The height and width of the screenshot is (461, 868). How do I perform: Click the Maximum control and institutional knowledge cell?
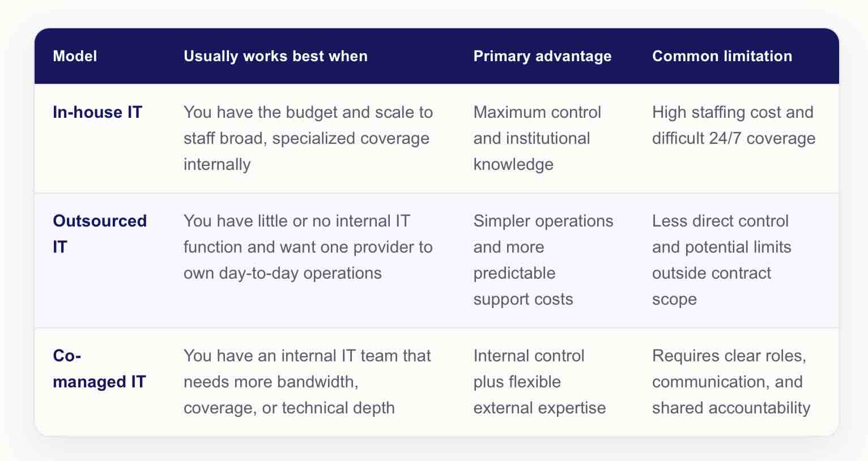(537, 138)
